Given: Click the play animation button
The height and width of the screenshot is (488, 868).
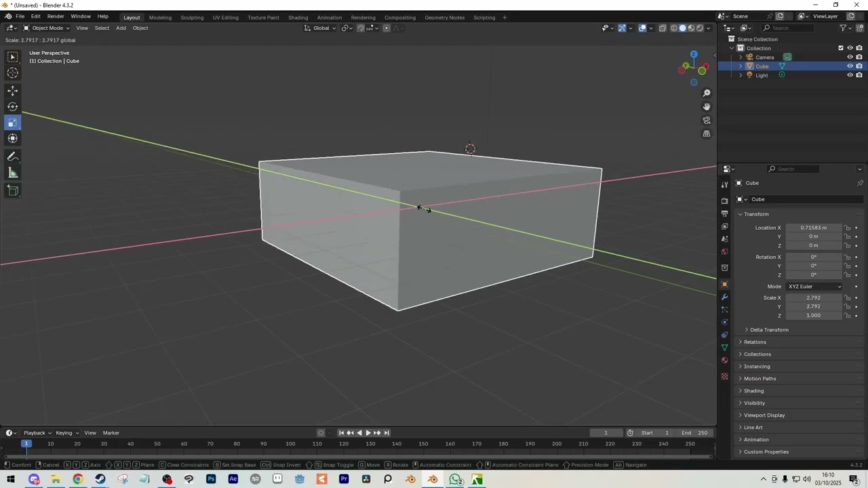Looking at the screenshot, I should pos(368,432).
